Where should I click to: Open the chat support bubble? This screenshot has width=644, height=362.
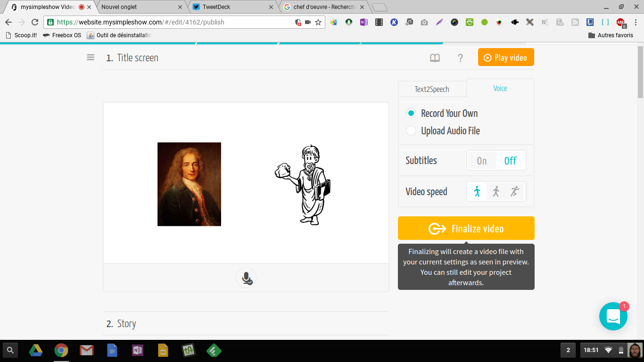click(x=613, y=316)
